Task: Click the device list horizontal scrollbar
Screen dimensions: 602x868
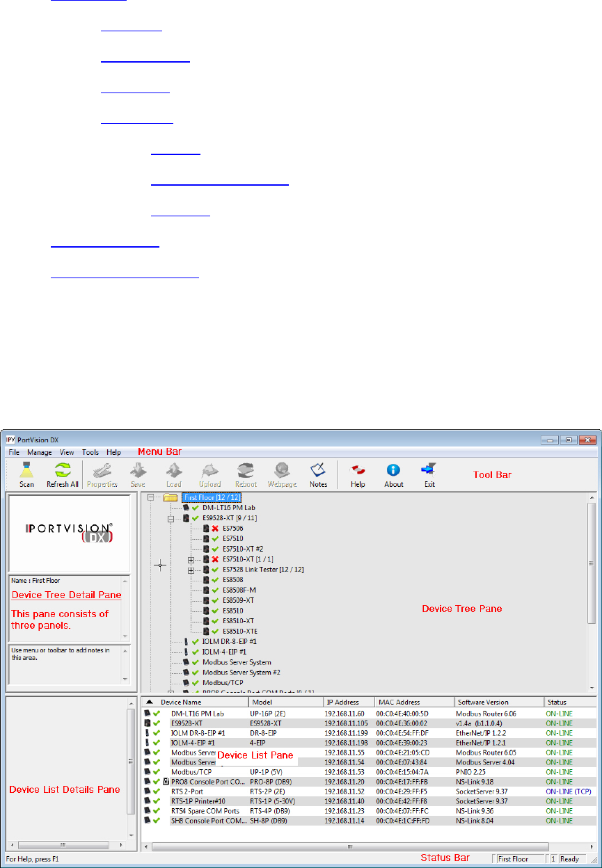Action: tap(369, 846)
